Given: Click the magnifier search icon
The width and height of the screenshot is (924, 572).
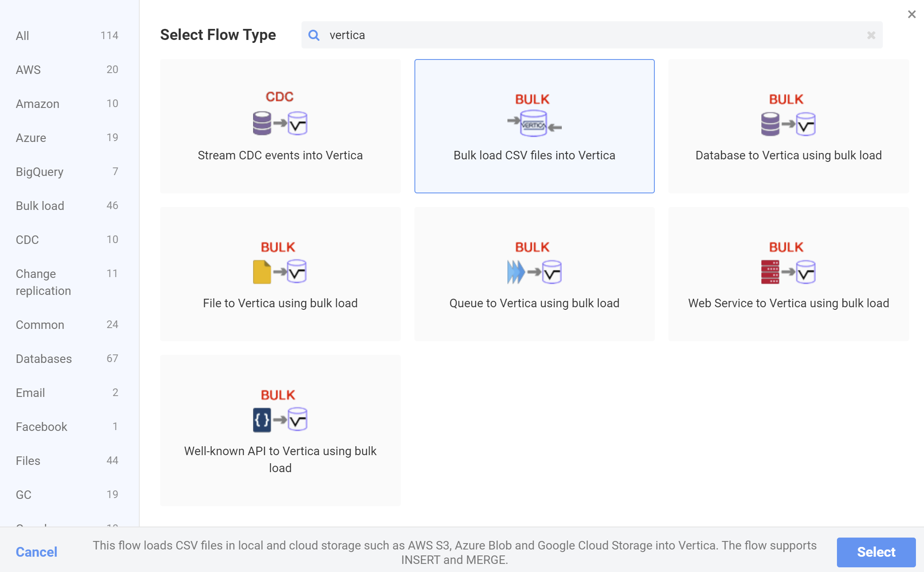Looking at the screenshot, I should 314,35.
